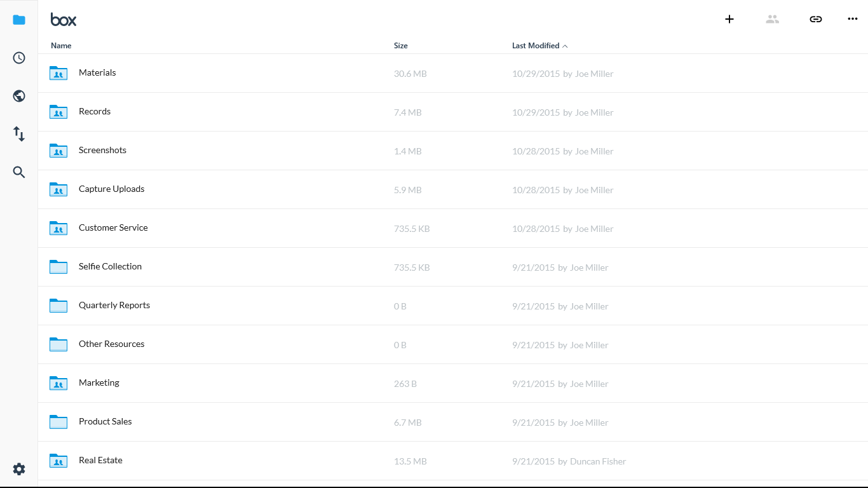Click the plus icon to add new item
The image size is (868, 488).
[729, 19]
